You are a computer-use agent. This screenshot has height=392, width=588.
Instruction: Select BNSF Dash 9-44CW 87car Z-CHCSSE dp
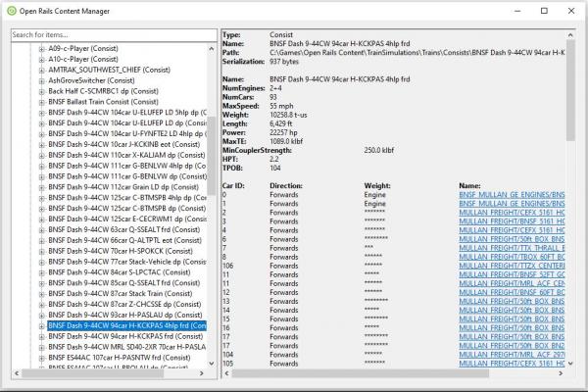pos(124,304)
